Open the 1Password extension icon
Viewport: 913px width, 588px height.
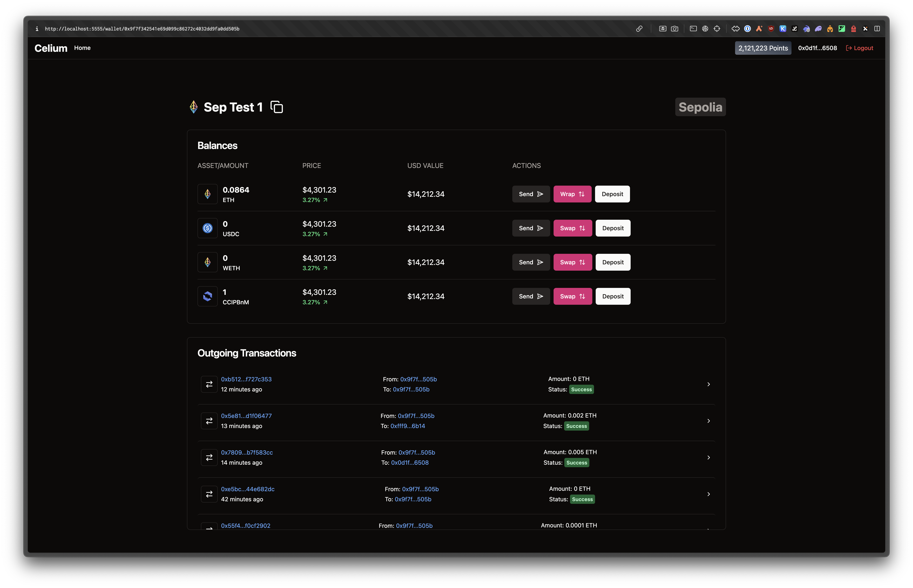pos(747,29)
